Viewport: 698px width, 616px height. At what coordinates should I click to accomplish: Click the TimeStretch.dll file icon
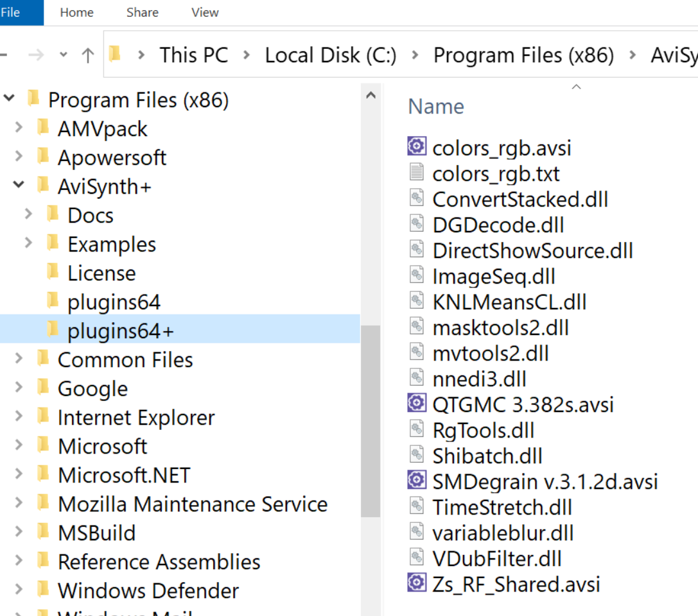pyautogui.click(x=417, y=506)
